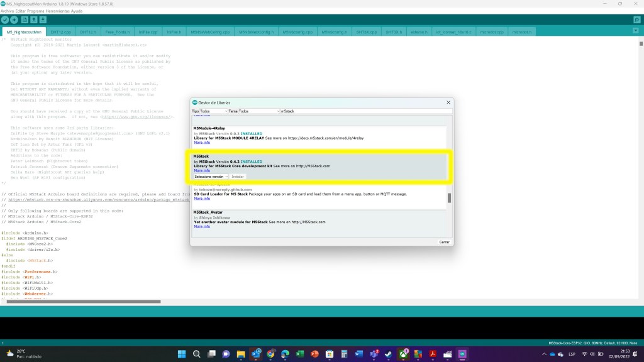Click the New sketch toolbar icon

(25, 20)
